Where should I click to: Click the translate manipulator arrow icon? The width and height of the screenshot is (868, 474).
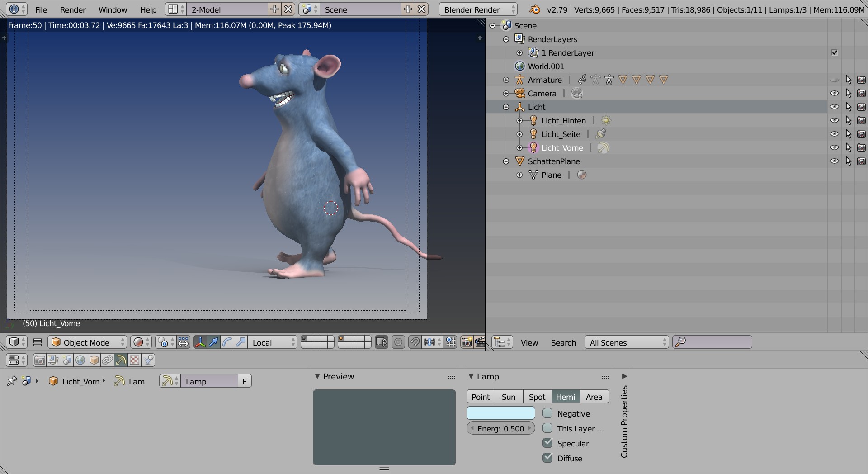point(213,342)
